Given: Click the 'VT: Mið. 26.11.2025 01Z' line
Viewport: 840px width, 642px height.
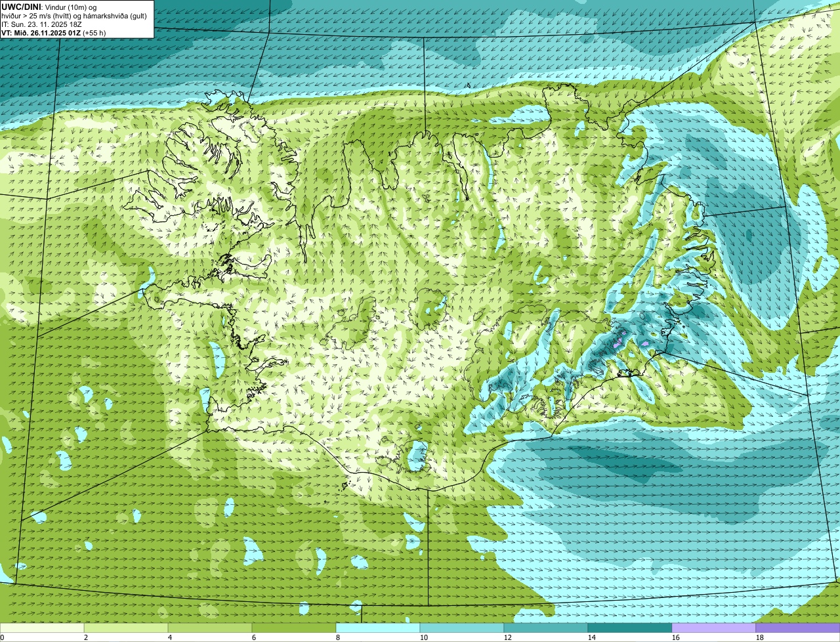Looking at the screenshot, I should coord(41,33).
